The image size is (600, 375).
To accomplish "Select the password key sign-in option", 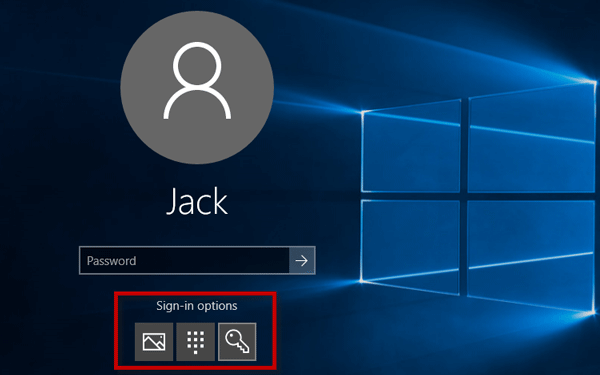I will (237, 341).
